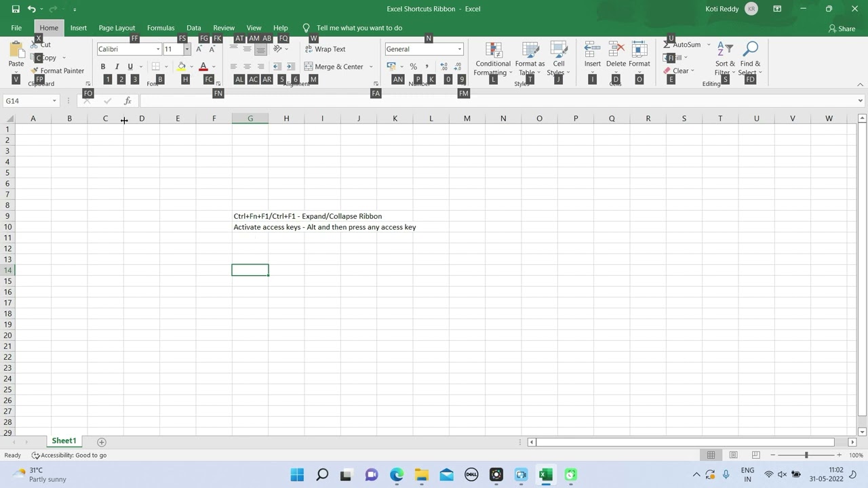Viewport: 868px width, 488px height.
Task: Collapse the ribbon with the arrow
Action: tap(861, 85)
